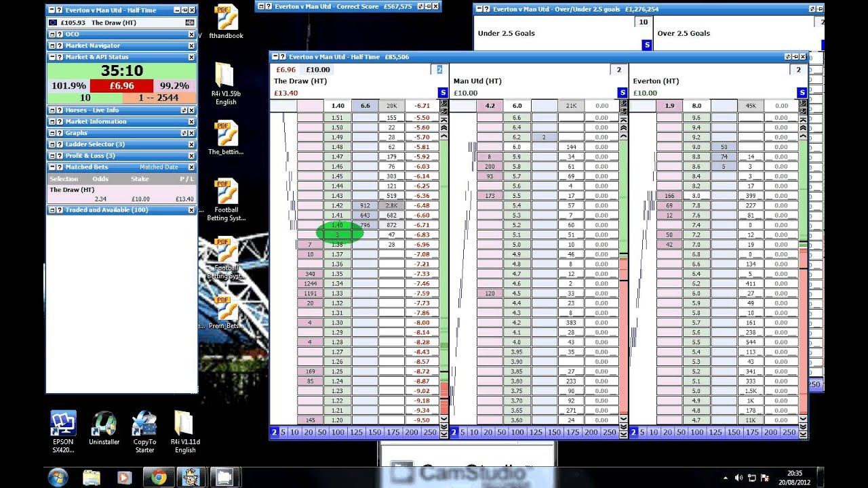The height and width of the screenshot is (488, 868).
Task: Click stake box showing 10 for Under 2.5 Goals
Action: click(x=643, y=22)
